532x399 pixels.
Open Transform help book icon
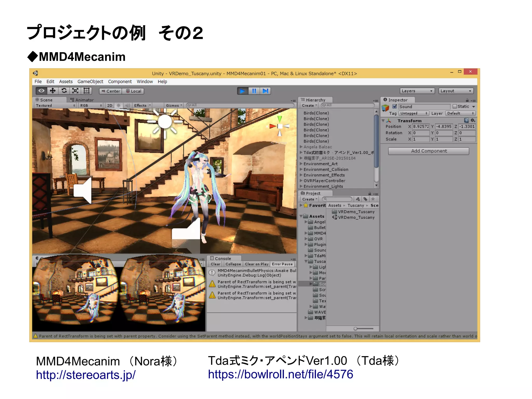pyautogui.click(x=466, y=120)
